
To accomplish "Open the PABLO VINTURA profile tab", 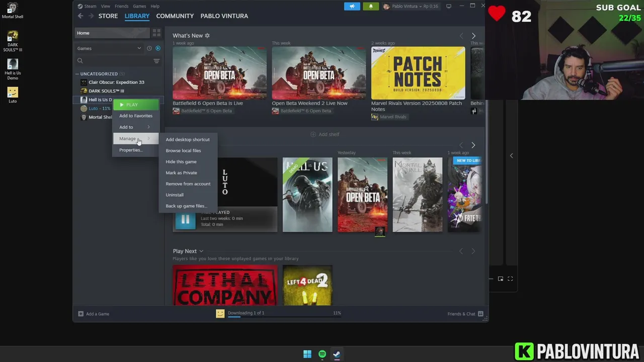I will tap(224, 16).
